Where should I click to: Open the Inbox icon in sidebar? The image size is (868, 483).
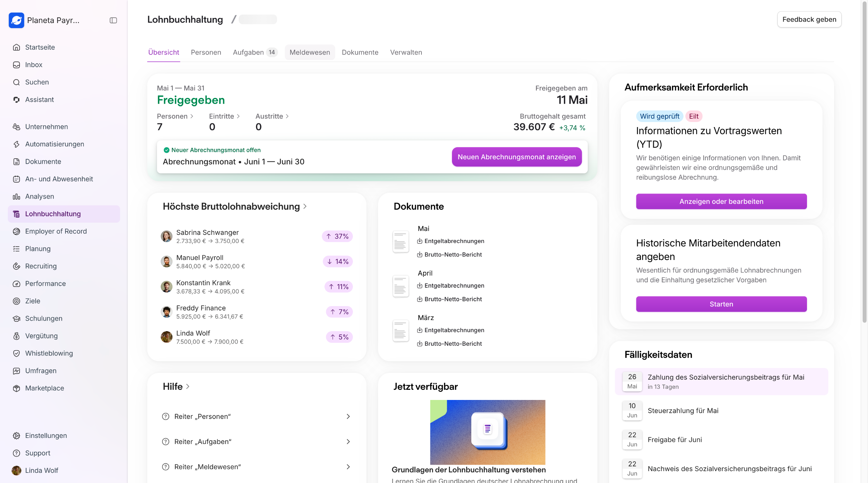pos(16,65)
